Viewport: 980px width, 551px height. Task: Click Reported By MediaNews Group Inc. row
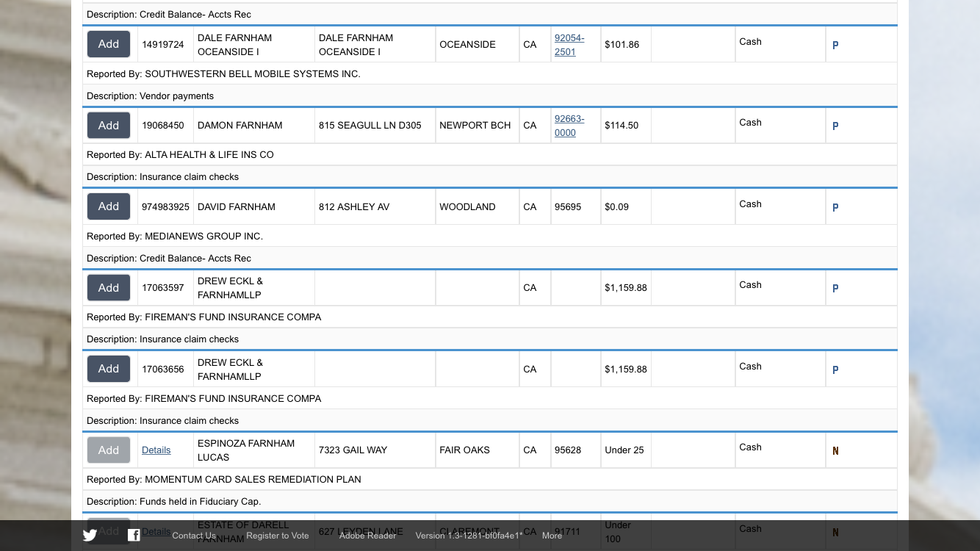pyautogui.click(x=490, y=237)
